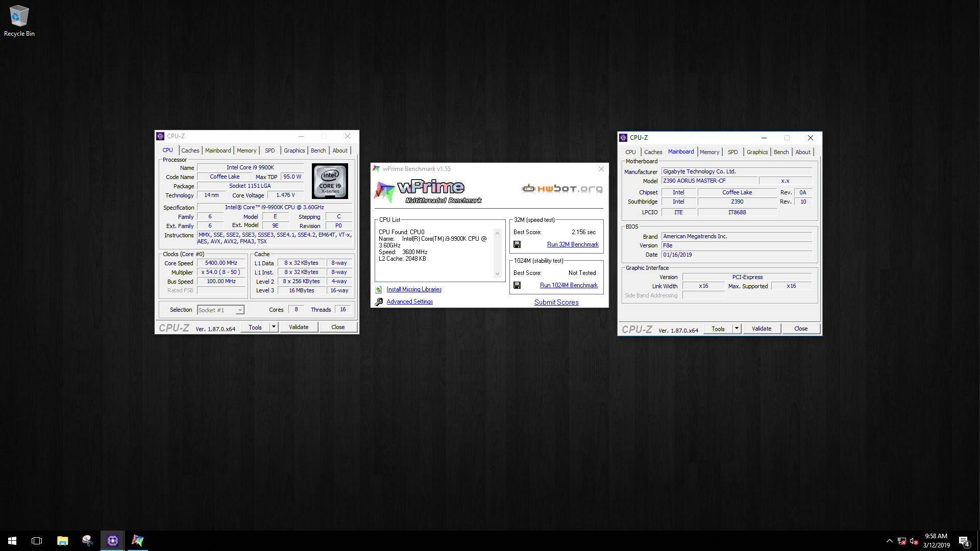Expand the Socket #1 selection dropdown
The height and width of the screenshot is (551, 980).
click(x=239, y=310)
